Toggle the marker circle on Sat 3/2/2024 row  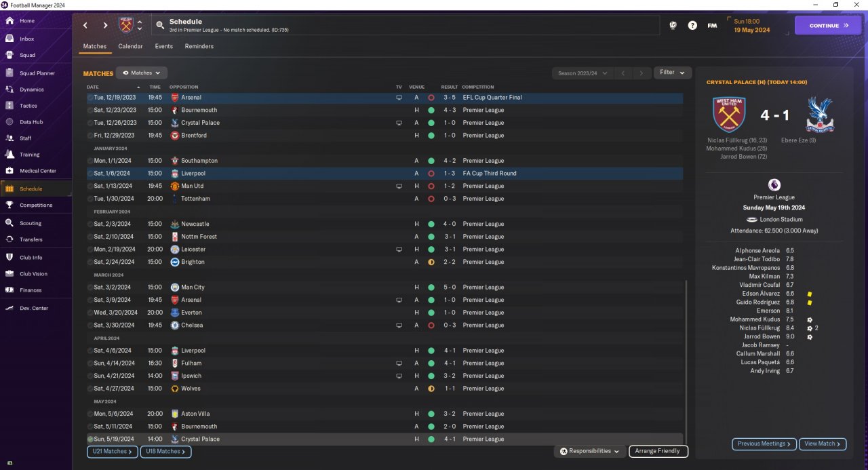(x=90, y=287)
